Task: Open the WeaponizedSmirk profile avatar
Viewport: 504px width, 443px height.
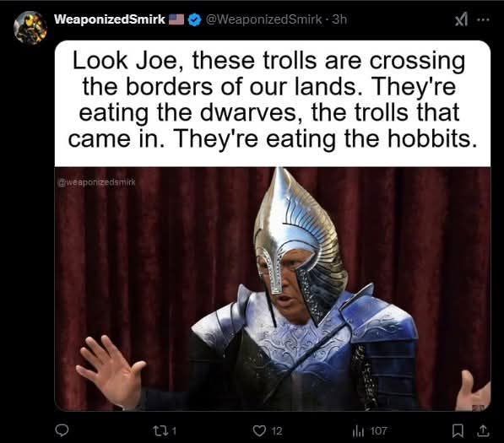Action: click(30, 28)
